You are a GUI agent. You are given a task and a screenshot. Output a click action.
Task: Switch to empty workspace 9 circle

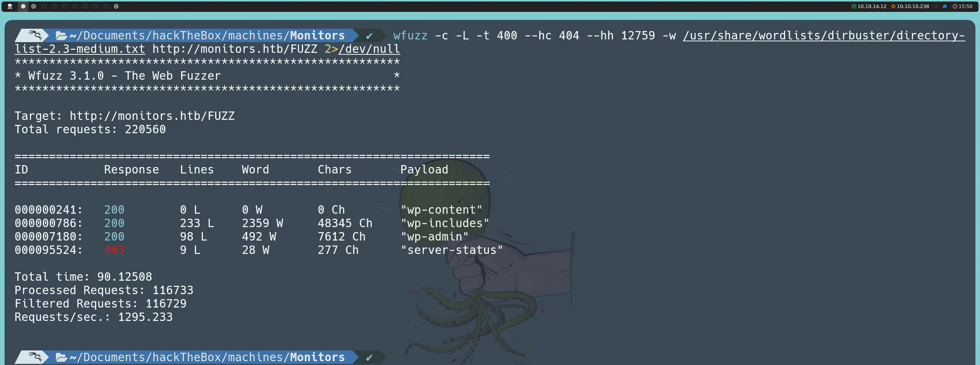pos(106,7)
